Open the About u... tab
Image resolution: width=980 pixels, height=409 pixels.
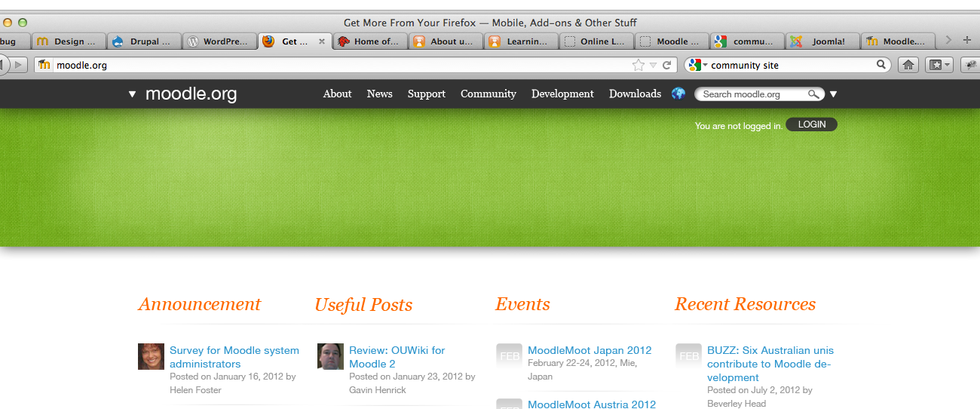tap(446, 42)
